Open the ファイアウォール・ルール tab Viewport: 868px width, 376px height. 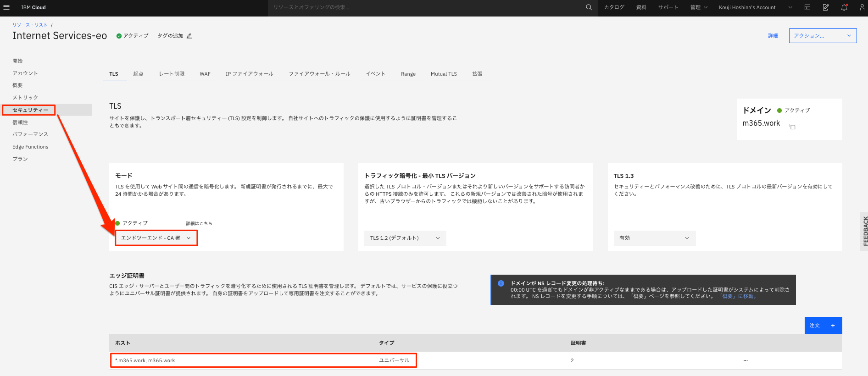click(319, 74)
